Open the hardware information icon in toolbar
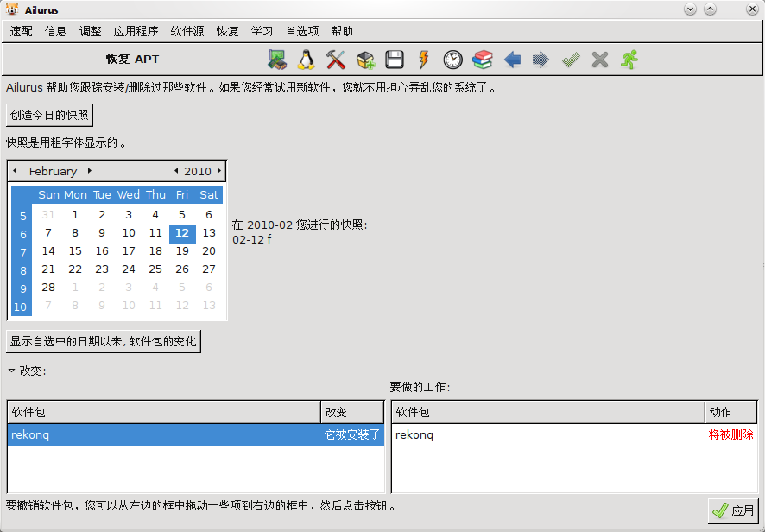This screenshot has height=532, width=765. point(277,60)
